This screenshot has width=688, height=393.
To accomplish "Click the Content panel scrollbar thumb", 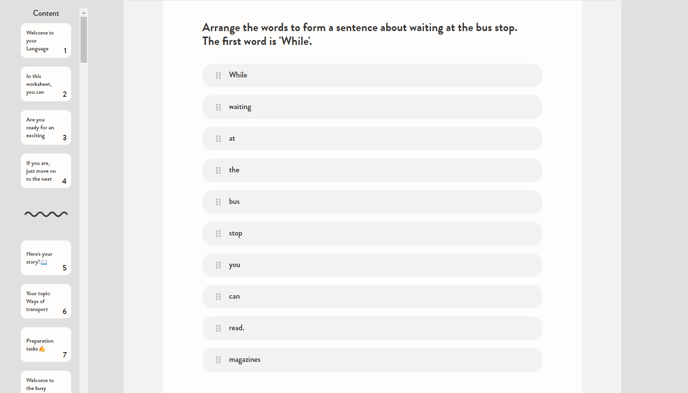I will [83, 40].
